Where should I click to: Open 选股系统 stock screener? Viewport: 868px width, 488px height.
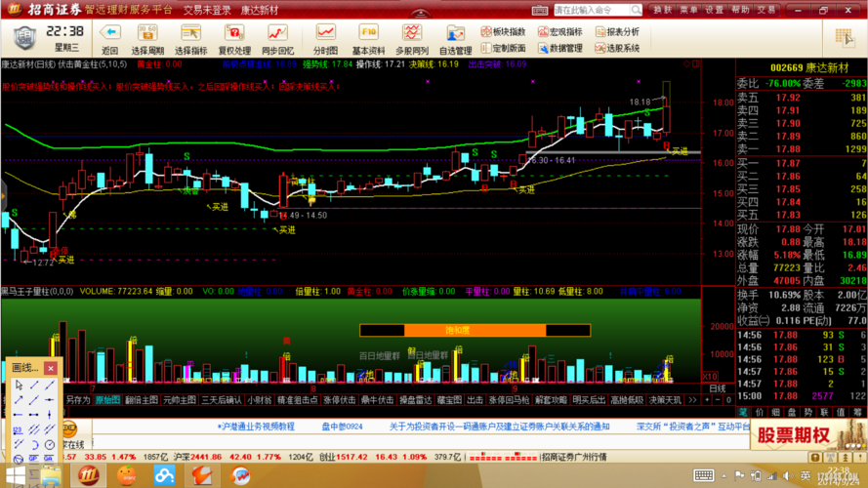[x=617, y=49]
